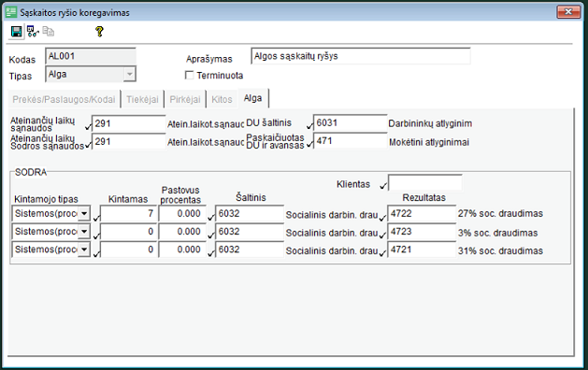
Task: Click the Kintamas field in the 4723 row
Action: [x=129, y=232]
